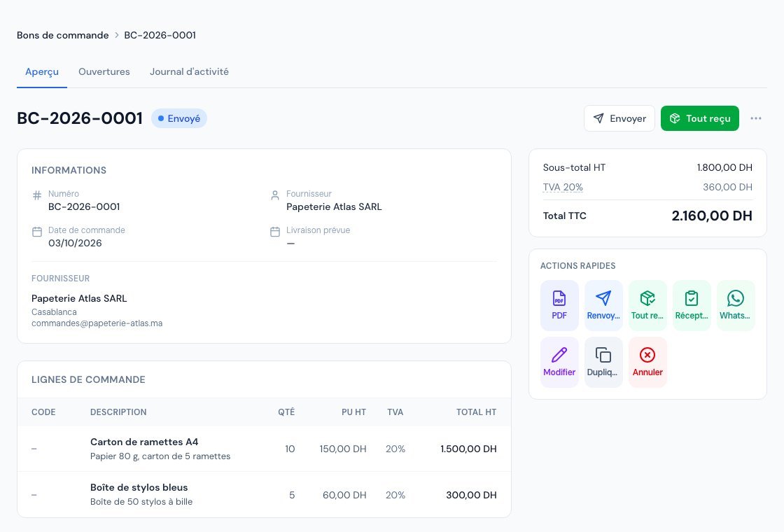Viewport: 784px width, 532px height.
Task: Download the order as PDF
Action: pyautogui.click(x=559, y=305)
